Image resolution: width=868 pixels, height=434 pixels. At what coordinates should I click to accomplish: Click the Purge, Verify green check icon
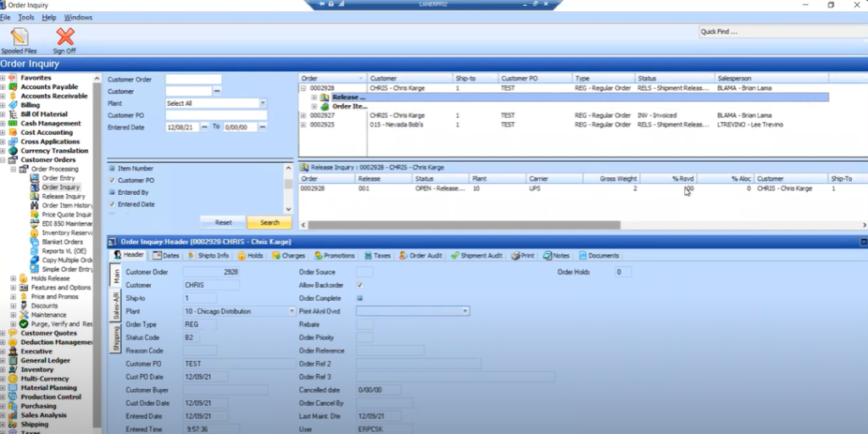[24, 324]
